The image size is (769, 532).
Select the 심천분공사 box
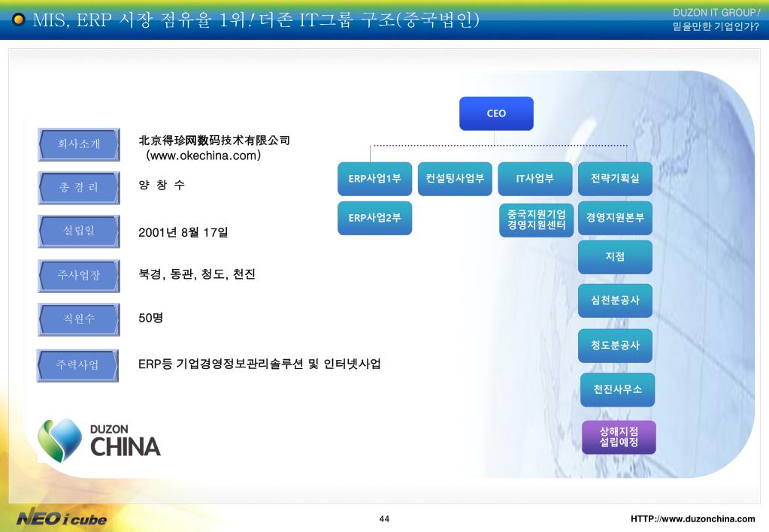tap(615, 301)
